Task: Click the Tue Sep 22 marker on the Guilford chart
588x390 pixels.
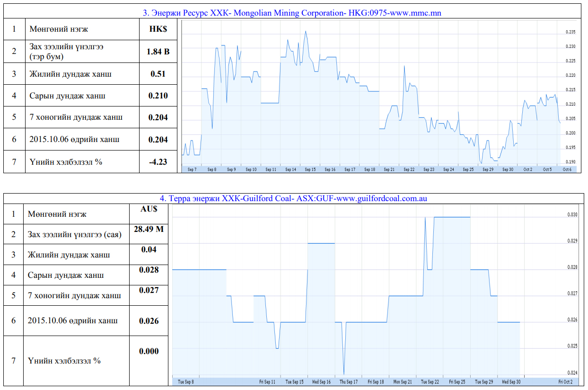Action: tap(430, 382)
